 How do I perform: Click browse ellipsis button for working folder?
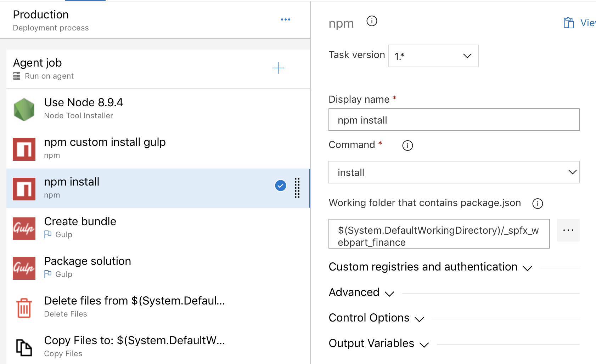point(568,230)
